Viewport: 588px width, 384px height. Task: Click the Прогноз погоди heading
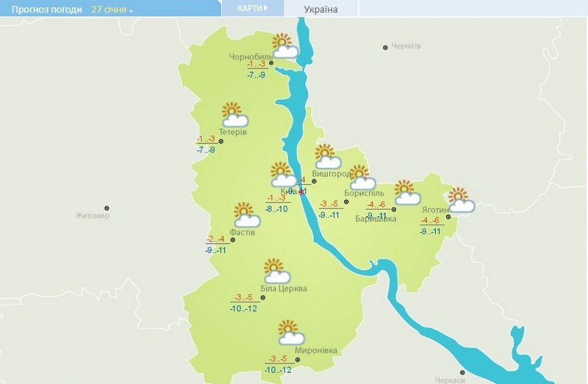point(47,10)
